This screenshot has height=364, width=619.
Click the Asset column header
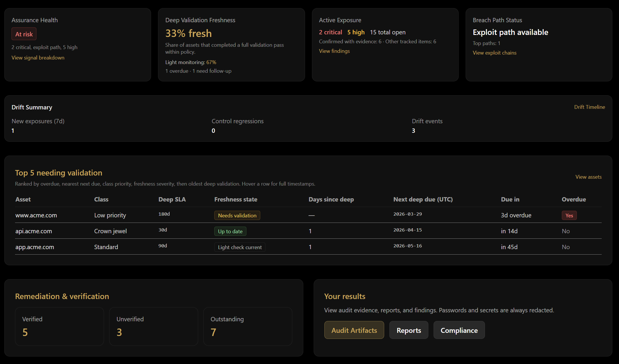click(x=23, y=199)
